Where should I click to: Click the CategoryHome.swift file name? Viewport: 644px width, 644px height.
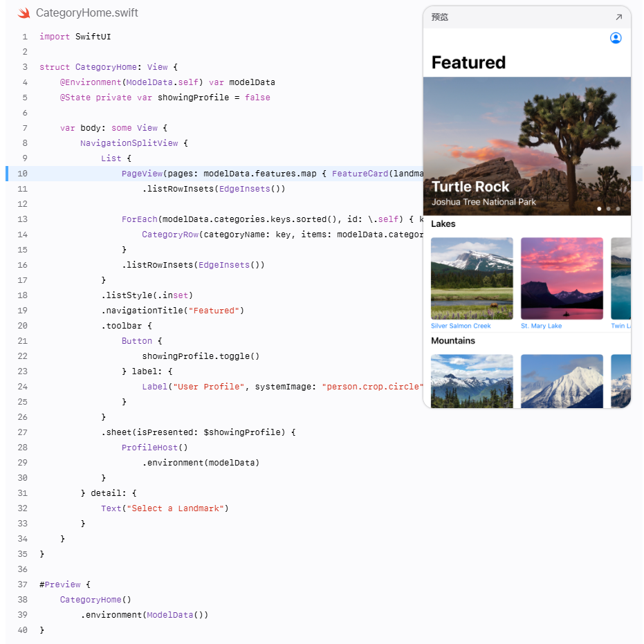(x=86, y=12)
